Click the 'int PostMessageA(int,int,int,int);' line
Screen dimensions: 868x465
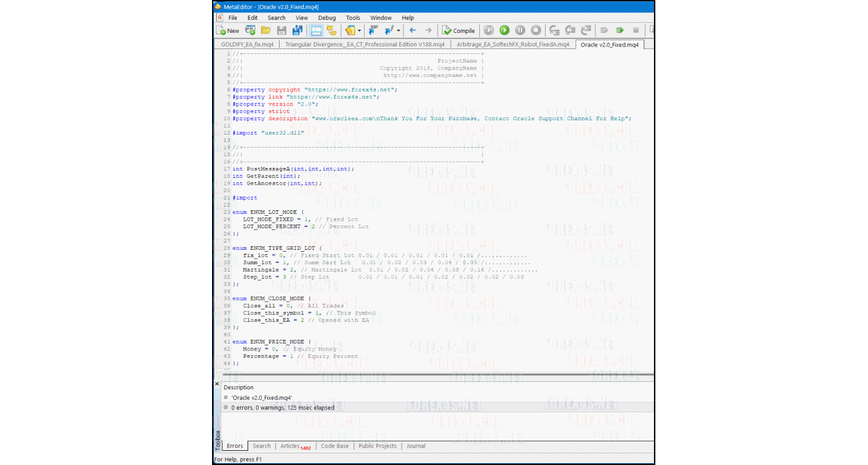tap(293, 169)
